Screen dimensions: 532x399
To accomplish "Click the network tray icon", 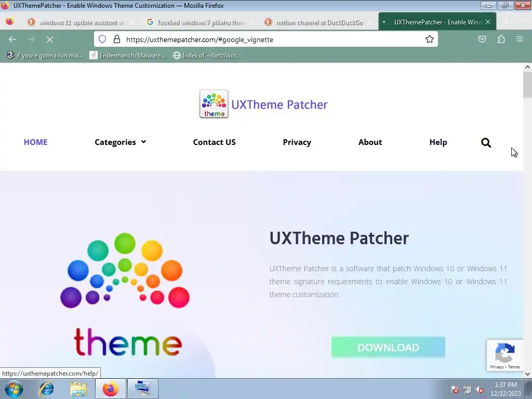I will (467, 390).
